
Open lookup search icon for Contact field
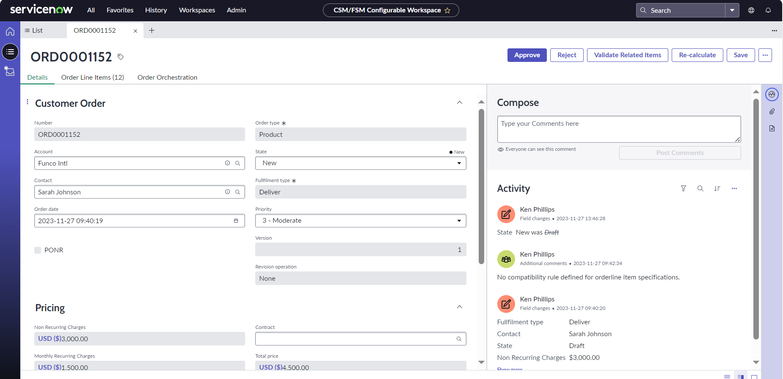point(238,192)
